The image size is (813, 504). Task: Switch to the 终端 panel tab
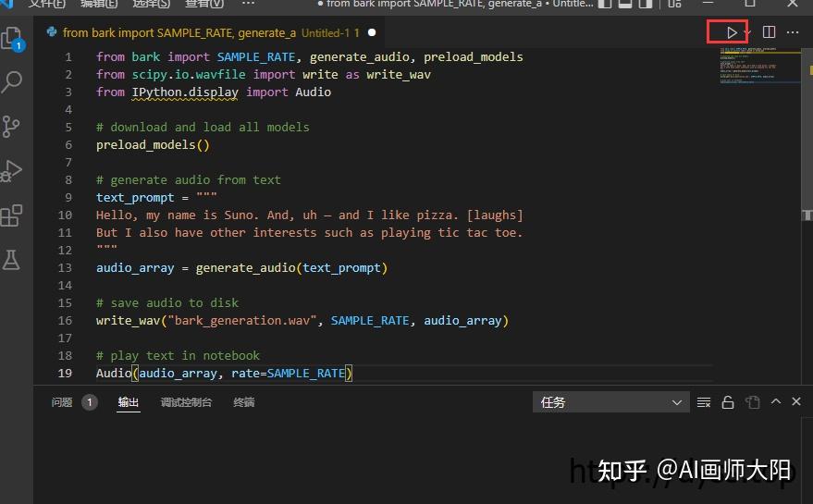tap(243, 402)
